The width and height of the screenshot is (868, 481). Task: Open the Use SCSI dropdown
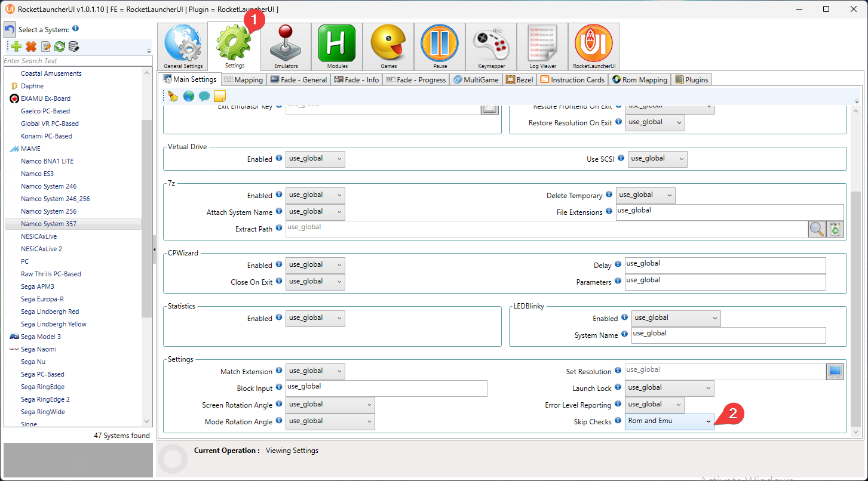tap(657, 159)
